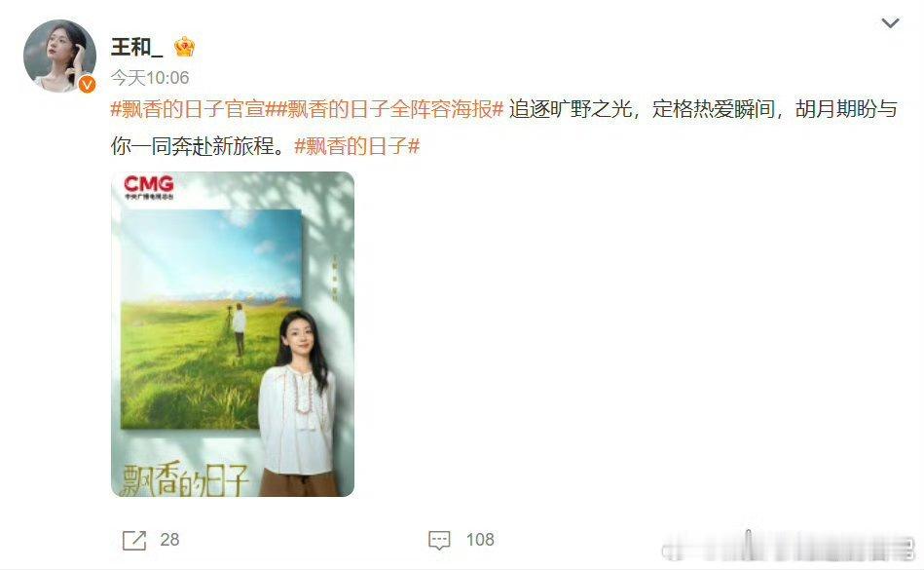
Task: Click the comment count 108
Action: 480,540
